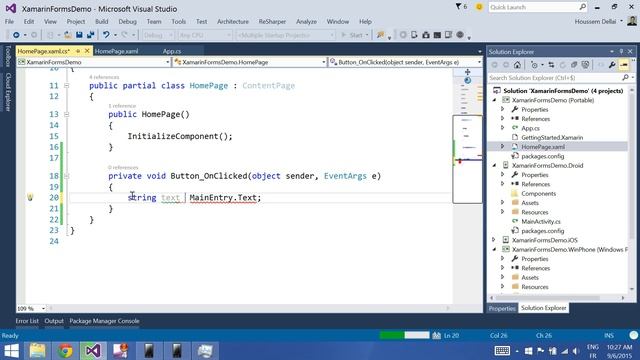Click the Search Solution Explorer field
The image size is (640, 360).
(555, 78)
